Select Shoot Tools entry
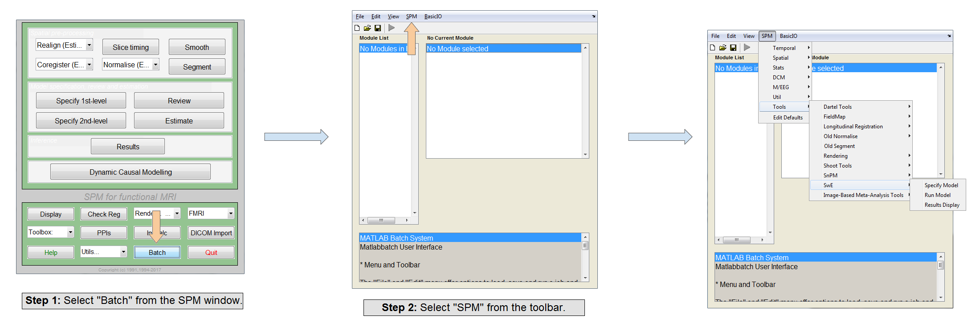The width and height of the screenshot is (980, 336). 861,166
